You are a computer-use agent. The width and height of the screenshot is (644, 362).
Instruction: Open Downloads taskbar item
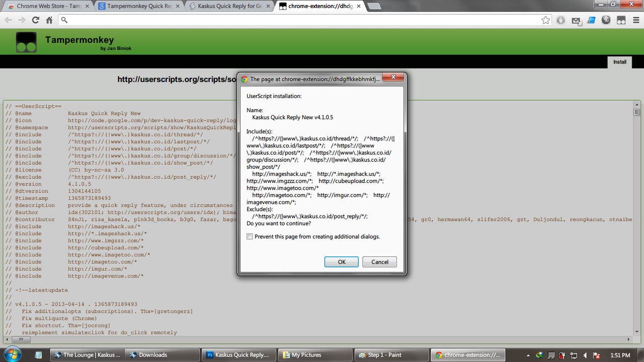[x=163, y=355]
